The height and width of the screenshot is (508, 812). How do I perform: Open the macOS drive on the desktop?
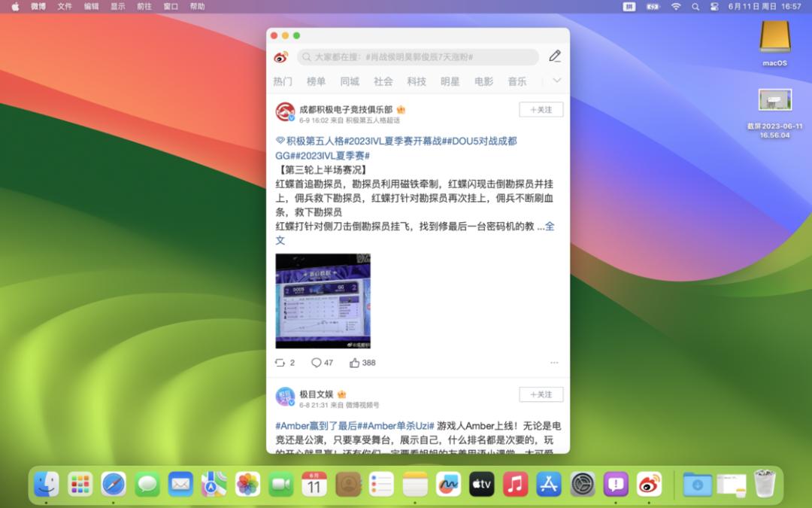pos(774,36)
